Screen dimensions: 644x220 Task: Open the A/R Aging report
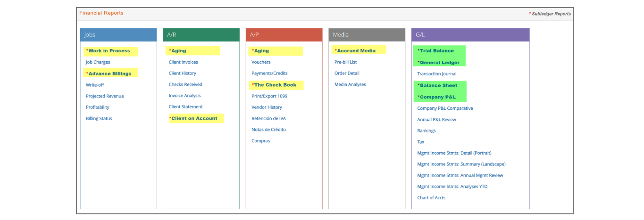click(x=178, y=51)
